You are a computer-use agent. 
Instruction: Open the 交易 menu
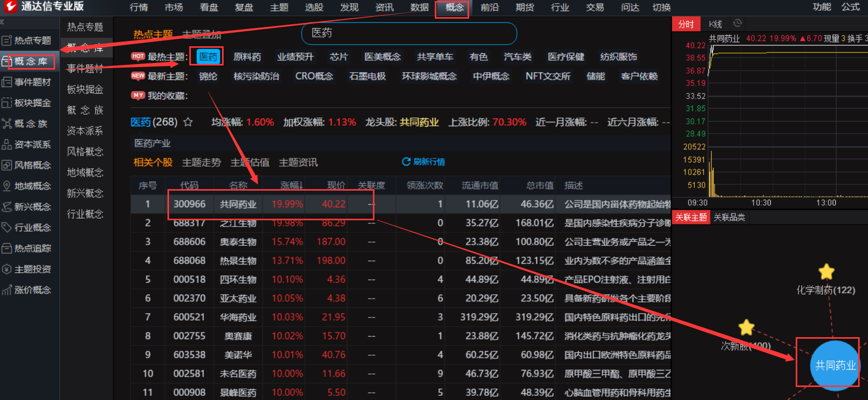click(595, 7)
